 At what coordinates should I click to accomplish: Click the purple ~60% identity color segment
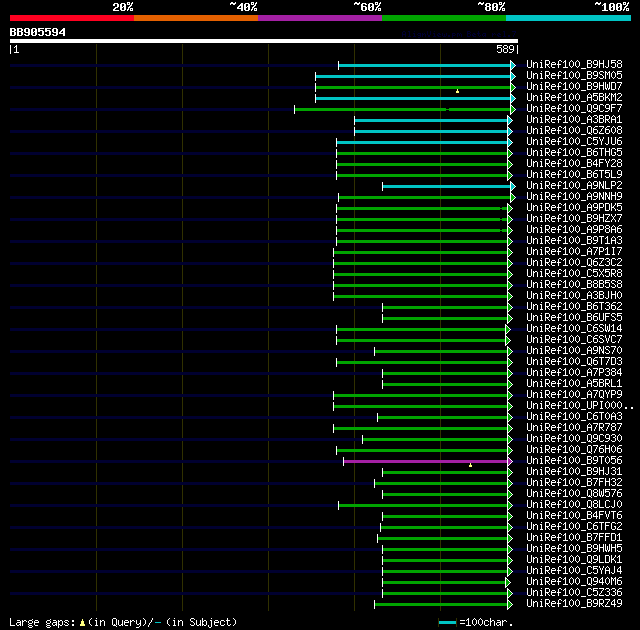tap(320, 18)
